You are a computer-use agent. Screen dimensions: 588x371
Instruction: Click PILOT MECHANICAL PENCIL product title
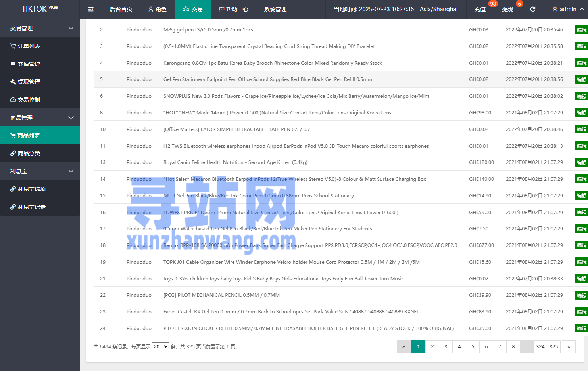coord(221,295)
